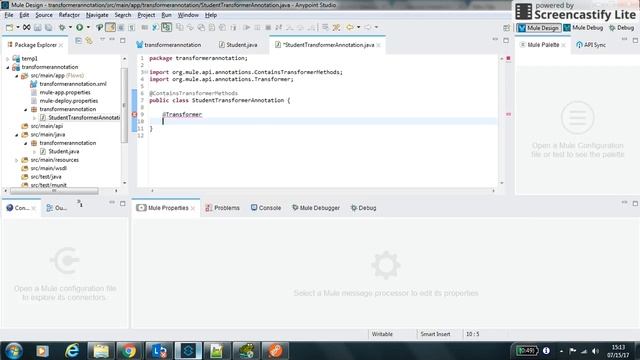Switch to the transformerannotation editor tab

tap(169, 45)
